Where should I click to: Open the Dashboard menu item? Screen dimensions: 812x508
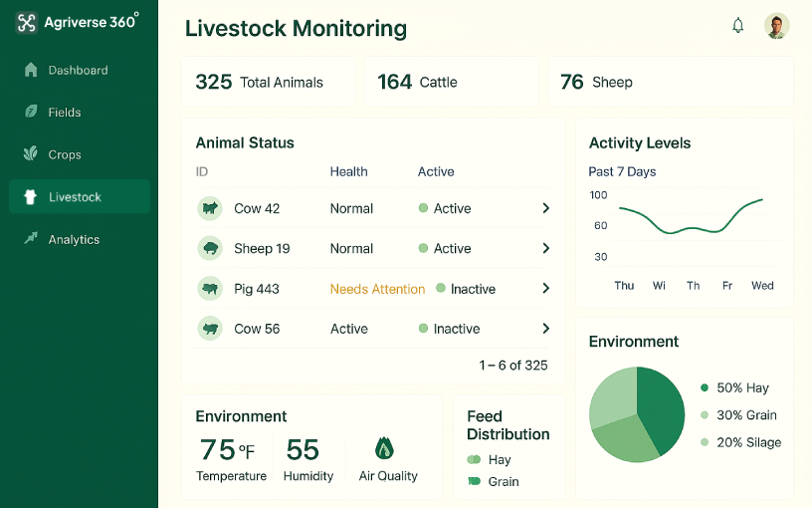point(78,71)
